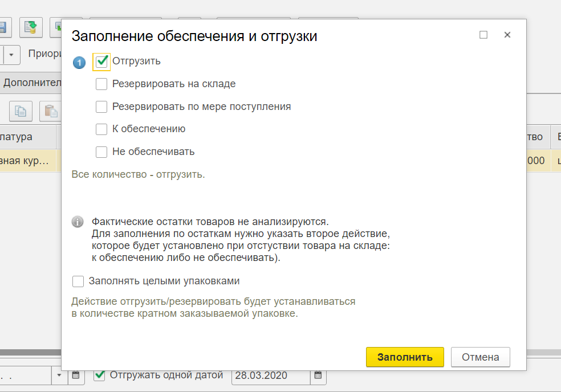
Task: Click the copy rows icon
Action: click(x=21, y=111)
